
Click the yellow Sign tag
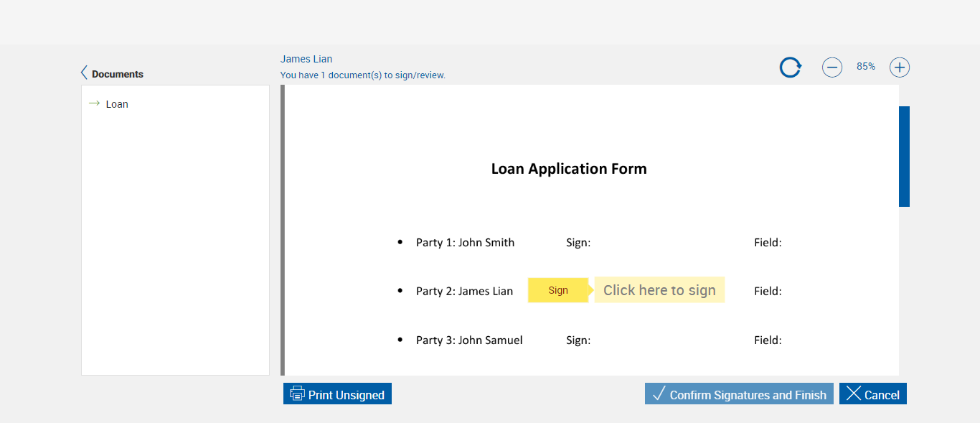pyautogui.click(x=558, y=290)
